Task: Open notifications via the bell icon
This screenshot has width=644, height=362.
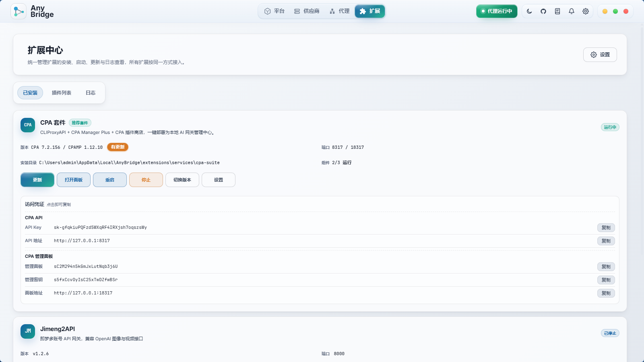Action: [x=572, y=11]
